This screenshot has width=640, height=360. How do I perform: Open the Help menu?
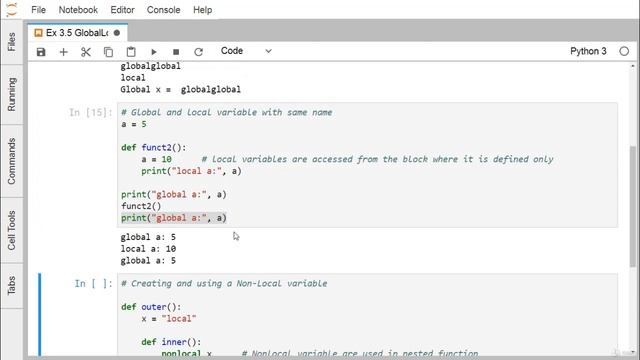pos(202,10)
